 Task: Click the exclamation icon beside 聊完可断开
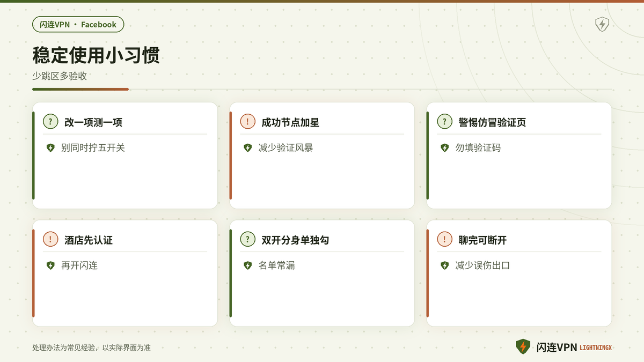point(444,240)
